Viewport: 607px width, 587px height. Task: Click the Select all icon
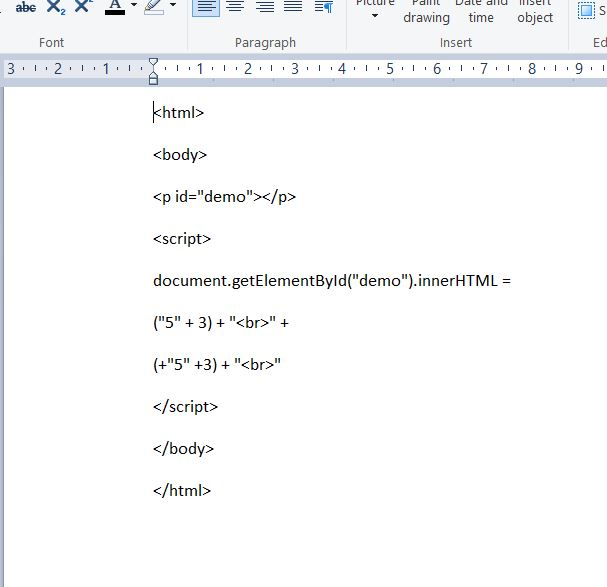[x=586, y=10]
